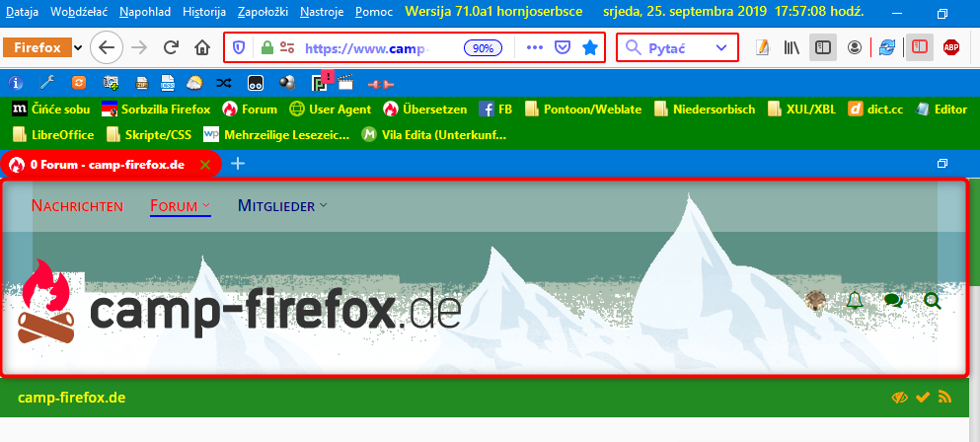Open notifications bell on camp-firefox page
Screen dimensions: 980x442
854,301
